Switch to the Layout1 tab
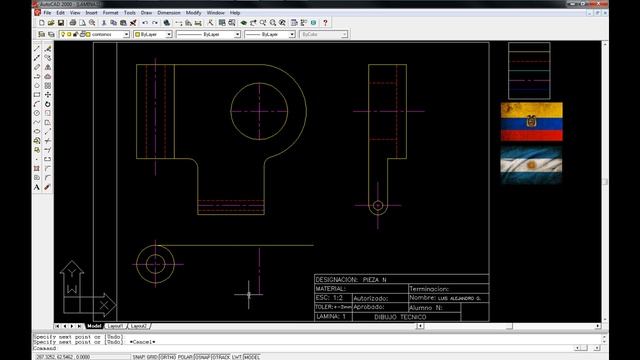 click(x=116, y=326)
